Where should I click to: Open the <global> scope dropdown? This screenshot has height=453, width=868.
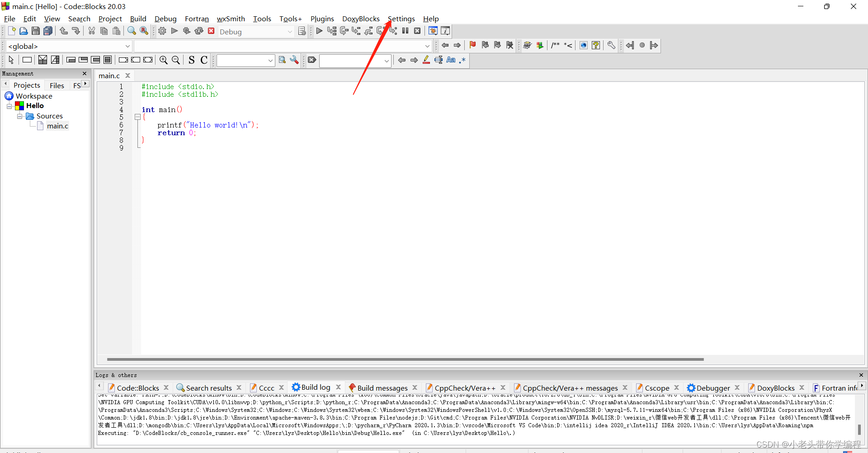(x=69, y=46)
